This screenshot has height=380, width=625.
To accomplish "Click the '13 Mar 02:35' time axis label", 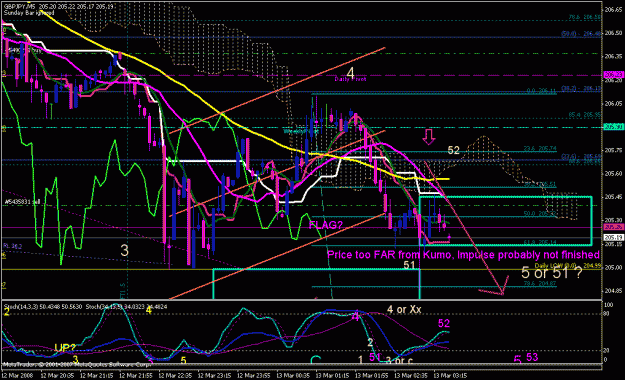I will 411,375.
